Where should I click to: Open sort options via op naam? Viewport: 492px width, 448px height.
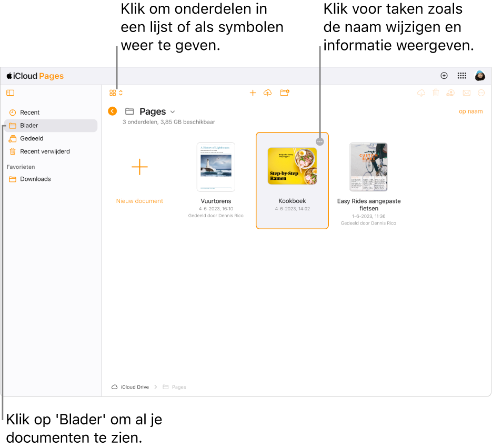click(x=470, y=111)
